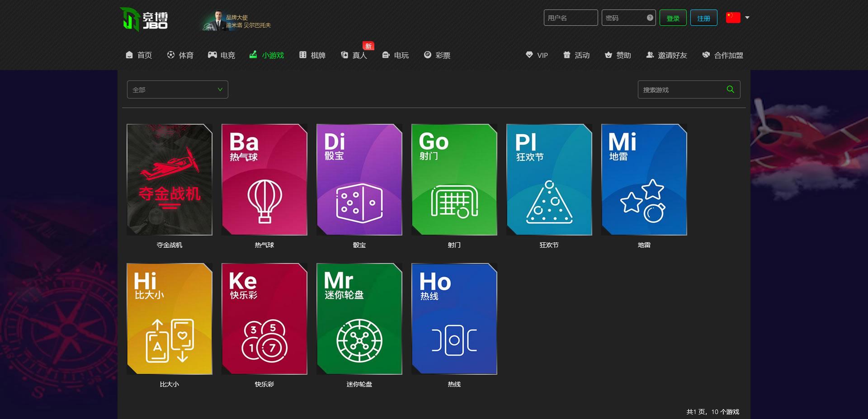Click the password help question icon
Screen dimensions: 868x419
click(650, 18)
